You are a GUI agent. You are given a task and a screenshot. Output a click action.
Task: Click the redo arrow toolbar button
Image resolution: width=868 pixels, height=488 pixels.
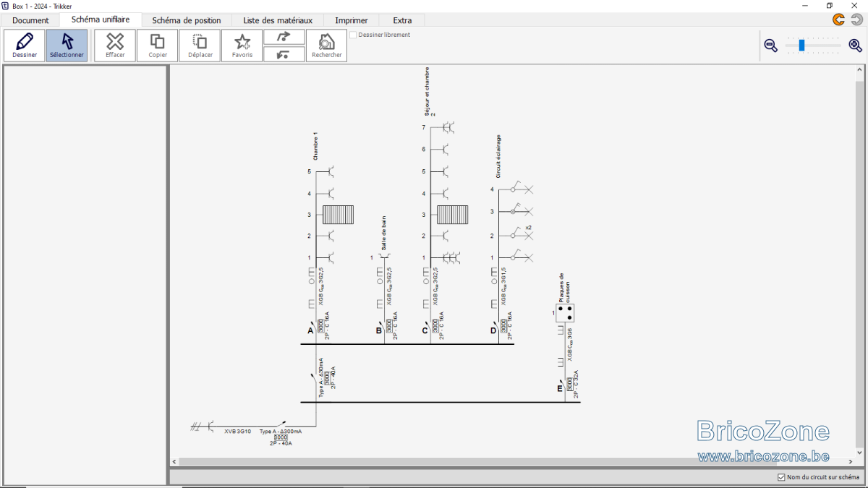point(284,37)
